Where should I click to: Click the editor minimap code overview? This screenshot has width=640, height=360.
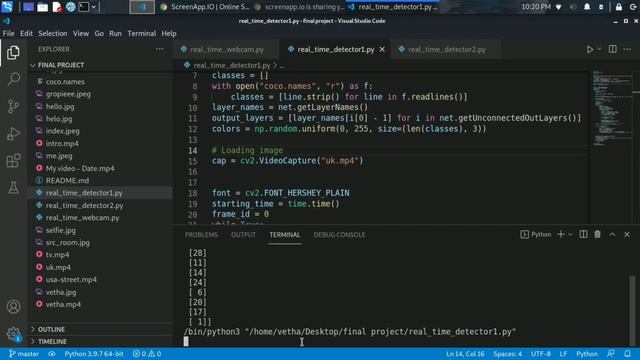(611, 108)
